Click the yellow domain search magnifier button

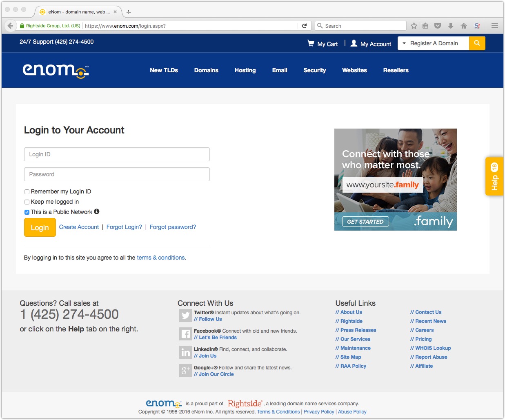pos(477,43)
